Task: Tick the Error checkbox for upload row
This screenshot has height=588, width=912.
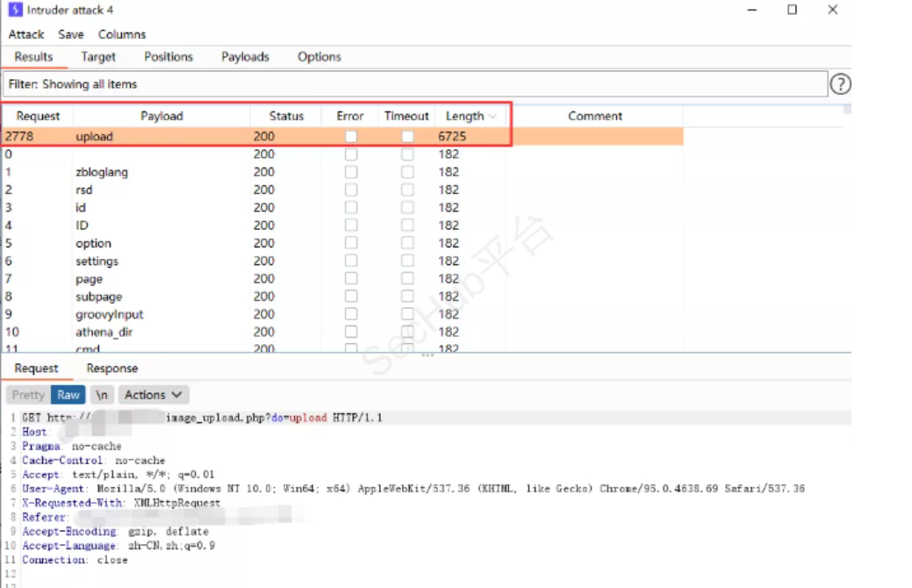Action: pyautogui.click(x=351, y=137)
